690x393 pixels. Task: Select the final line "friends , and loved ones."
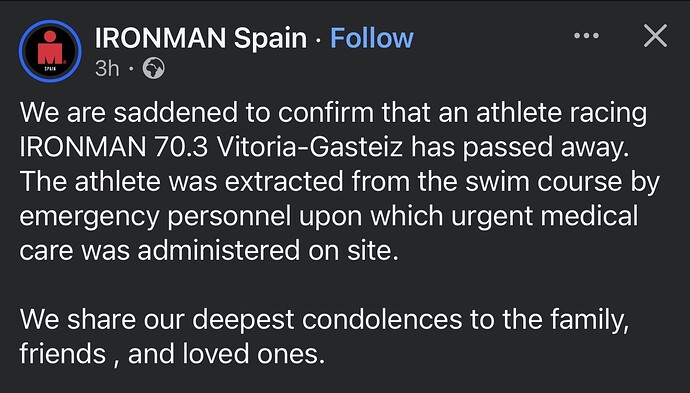[x=172, y=354]
